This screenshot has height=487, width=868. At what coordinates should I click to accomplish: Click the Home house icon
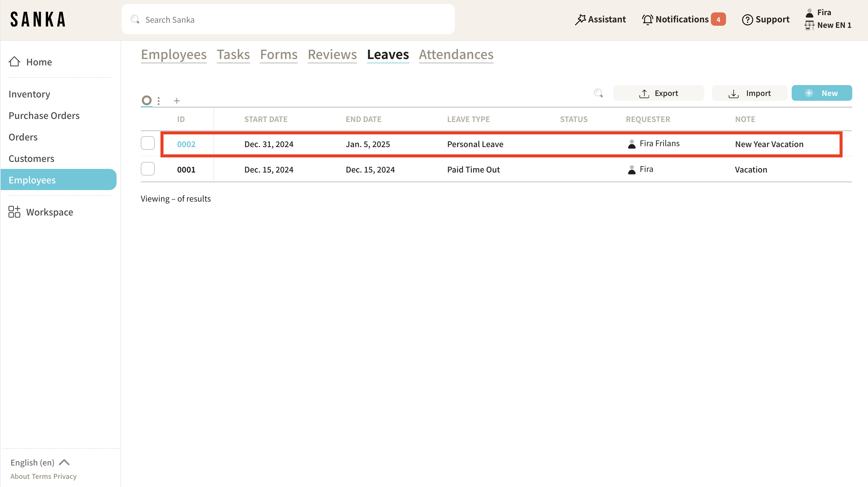pyautogui.click(x=14, y=62)
